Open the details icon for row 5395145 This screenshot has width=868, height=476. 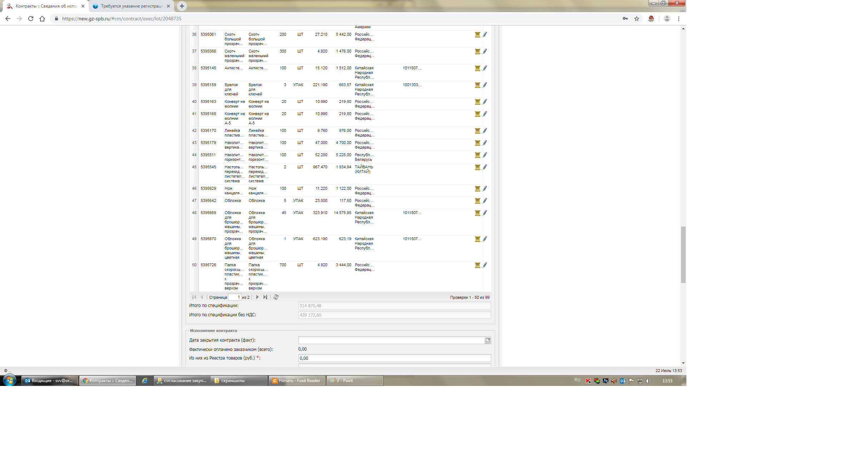[x=477, y=68]
